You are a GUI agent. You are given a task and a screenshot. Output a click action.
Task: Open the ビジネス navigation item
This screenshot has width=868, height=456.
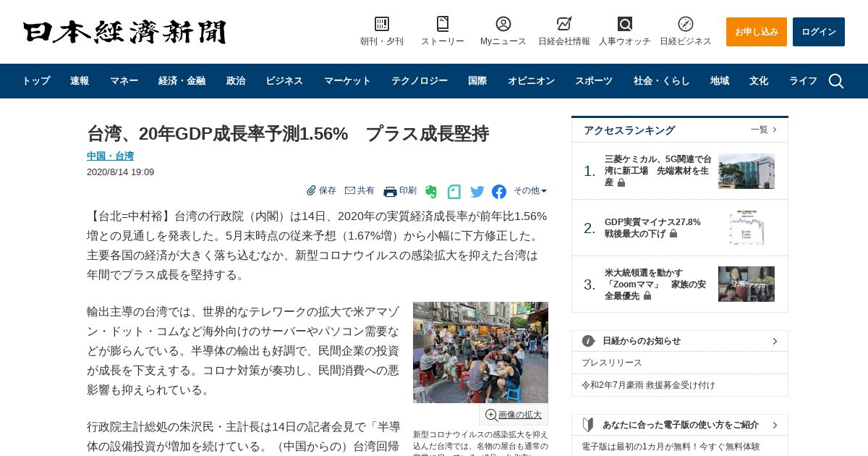[284, 81]
